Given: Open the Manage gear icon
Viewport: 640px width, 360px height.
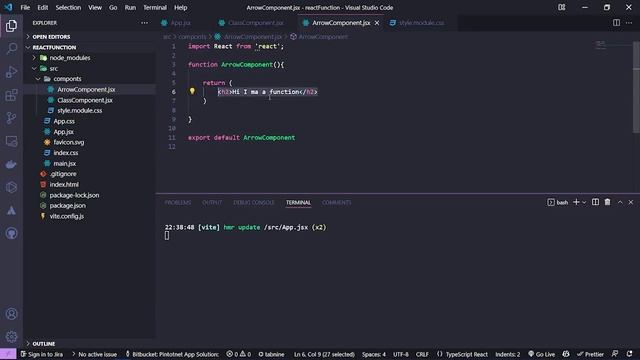Looking at the screenshot, I should 11,337.
